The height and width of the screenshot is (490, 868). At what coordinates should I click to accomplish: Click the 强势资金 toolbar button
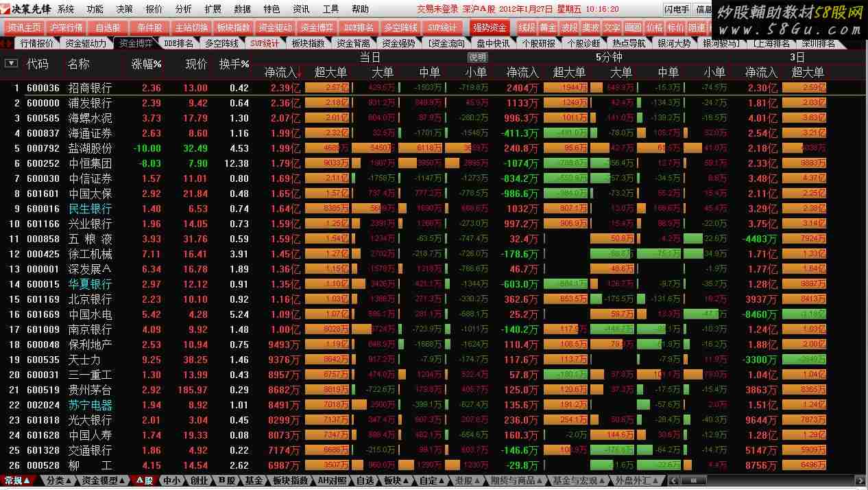[x=490, y=27]
